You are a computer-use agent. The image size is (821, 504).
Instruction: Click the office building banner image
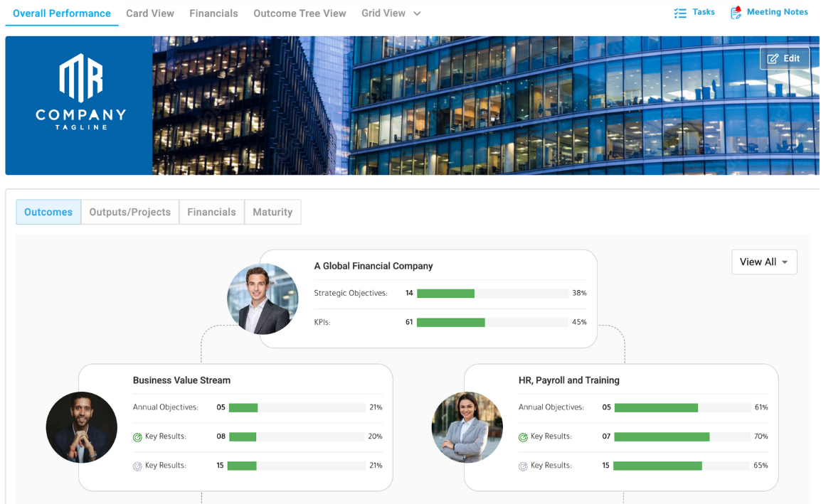(485, 105)
